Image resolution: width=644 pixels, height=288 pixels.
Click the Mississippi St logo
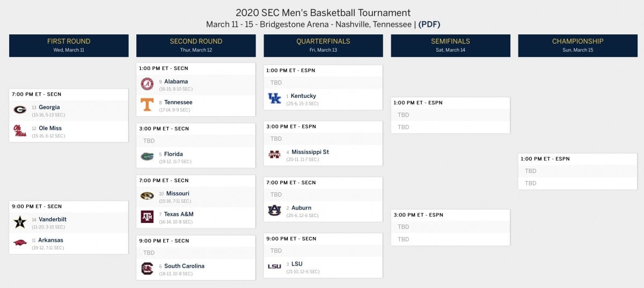(274, 154)
